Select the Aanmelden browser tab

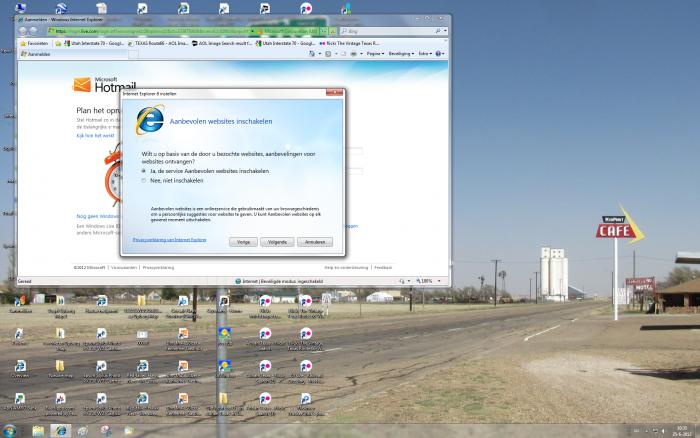(x=74, y=54)
